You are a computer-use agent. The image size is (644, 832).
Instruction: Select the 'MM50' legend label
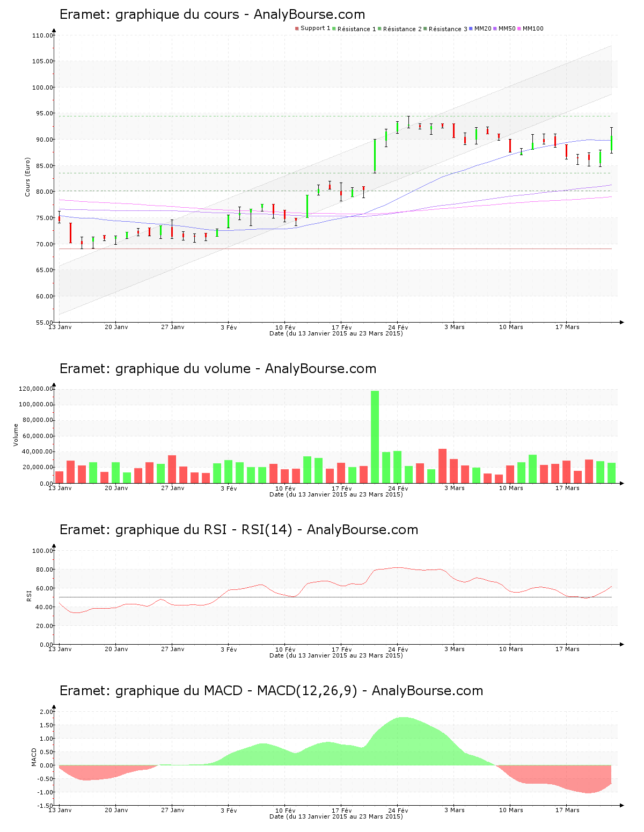tap(507, 28)
